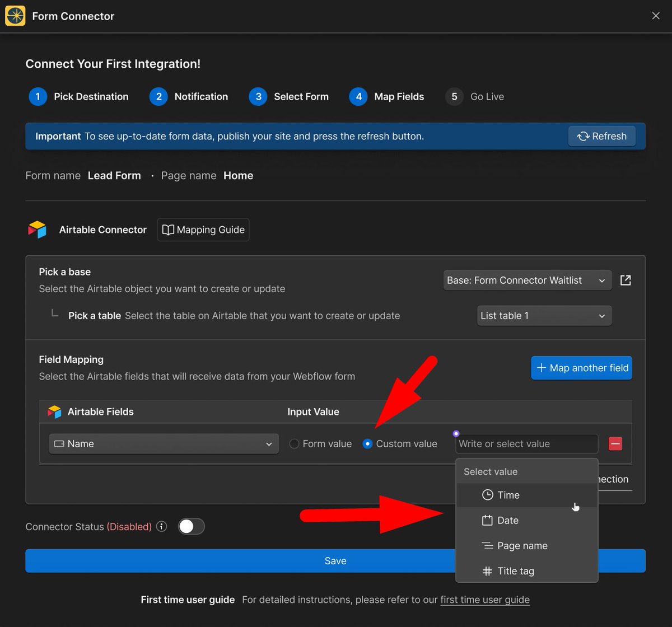Click the Airtable Connector logo icon

(37, 230)
